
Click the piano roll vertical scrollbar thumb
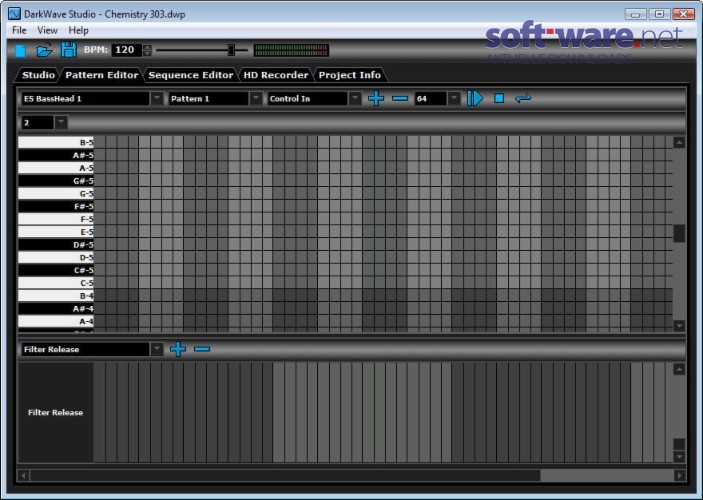click(679, 233)
